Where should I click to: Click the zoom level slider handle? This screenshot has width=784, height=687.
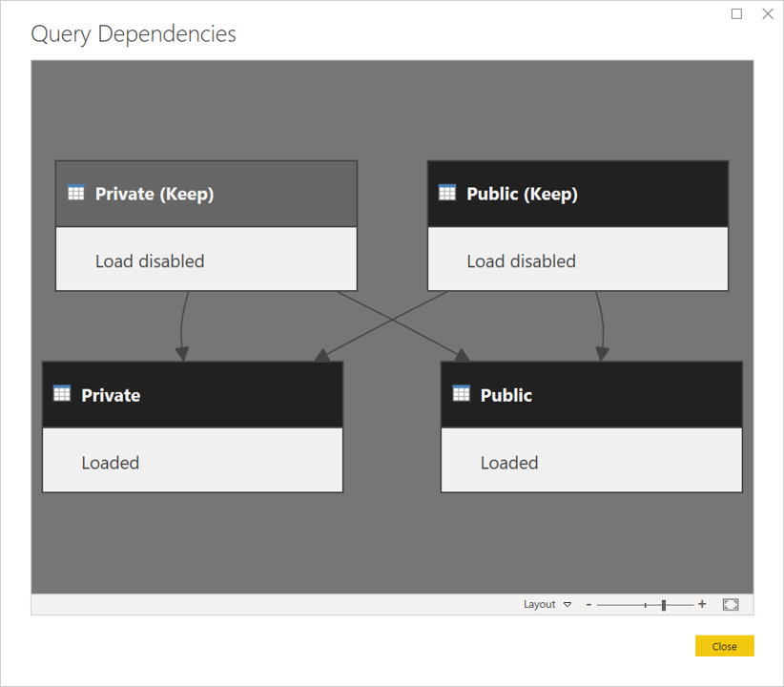tap(663, 604)
